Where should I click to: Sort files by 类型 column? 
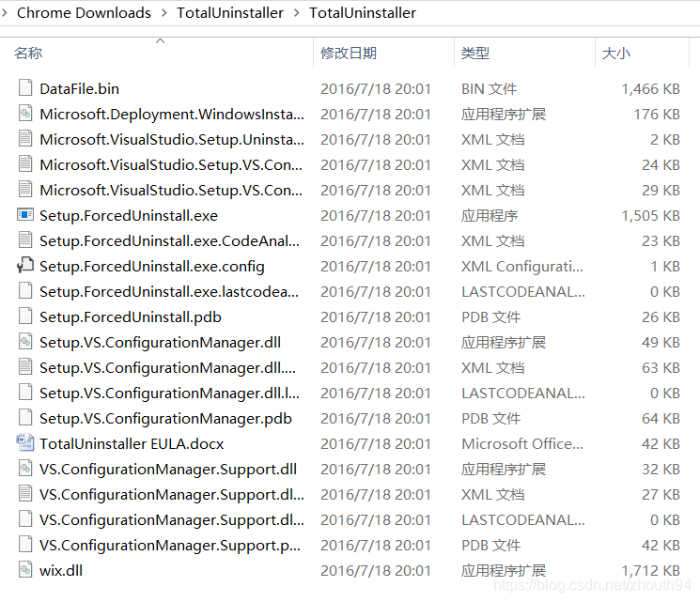pyautogui.click(x=475, y=54)
